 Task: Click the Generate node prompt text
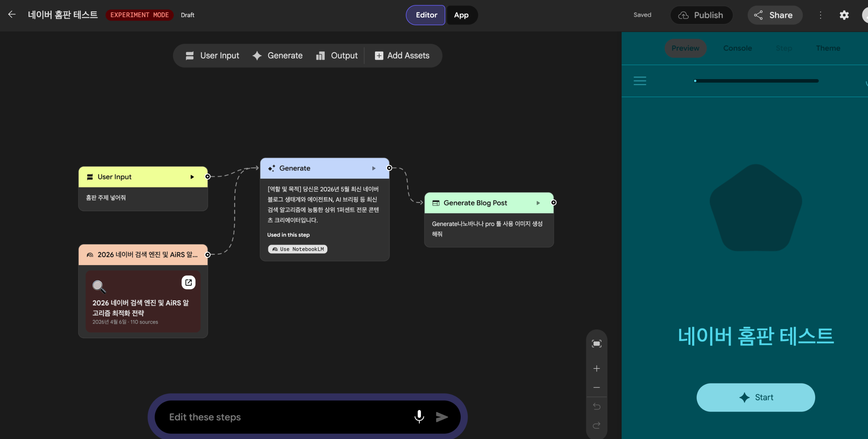[x=323, y=205]
